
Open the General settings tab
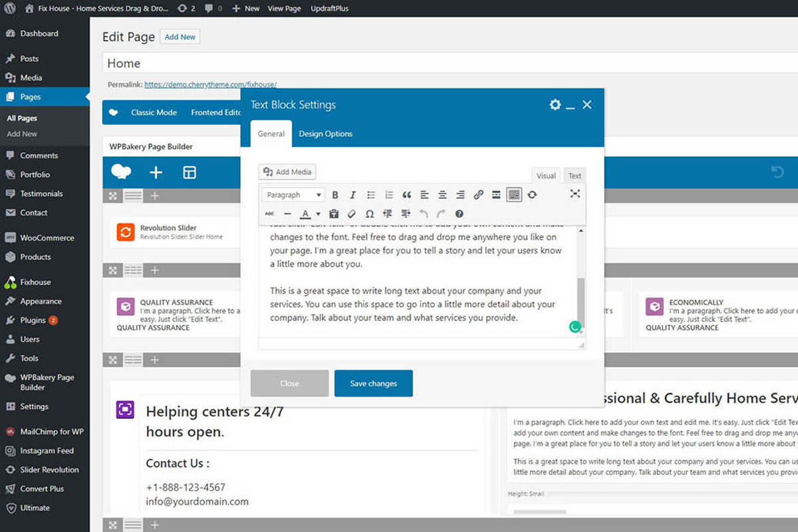coord(271,134)
